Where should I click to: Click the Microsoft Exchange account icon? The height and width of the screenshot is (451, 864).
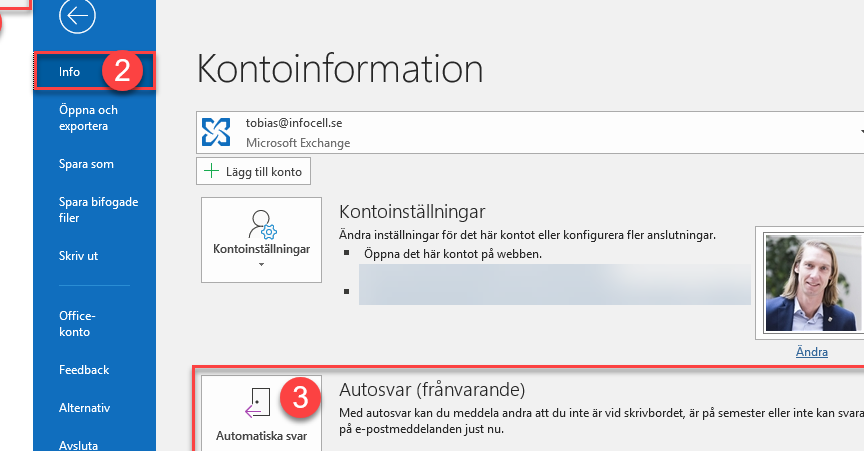[x=216, y=132]
